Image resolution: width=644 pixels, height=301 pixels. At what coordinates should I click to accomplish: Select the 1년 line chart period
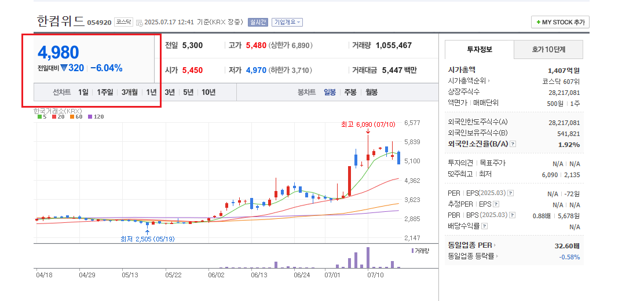coord(151,93)
